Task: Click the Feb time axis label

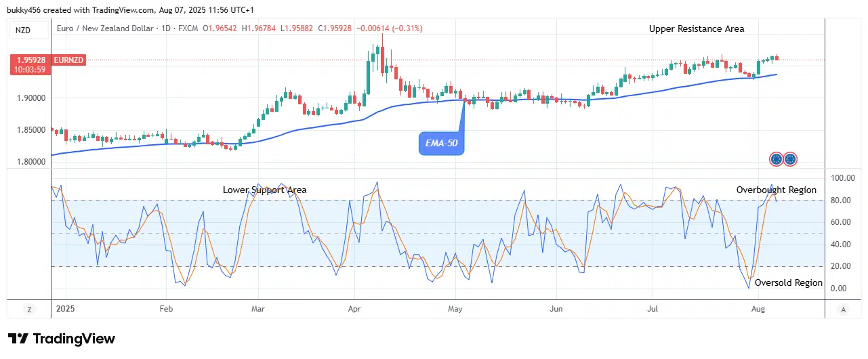Action: (x=167, y=309)
